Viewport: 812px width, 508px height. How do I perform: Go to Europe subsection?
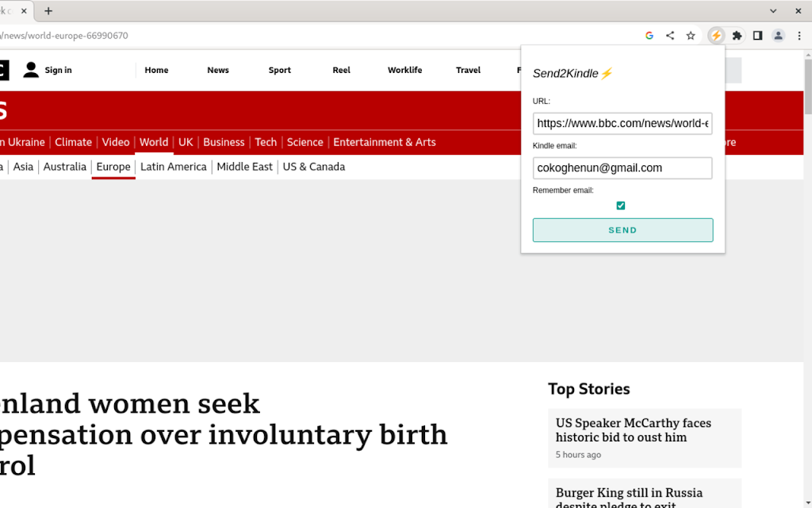(113, 167)
